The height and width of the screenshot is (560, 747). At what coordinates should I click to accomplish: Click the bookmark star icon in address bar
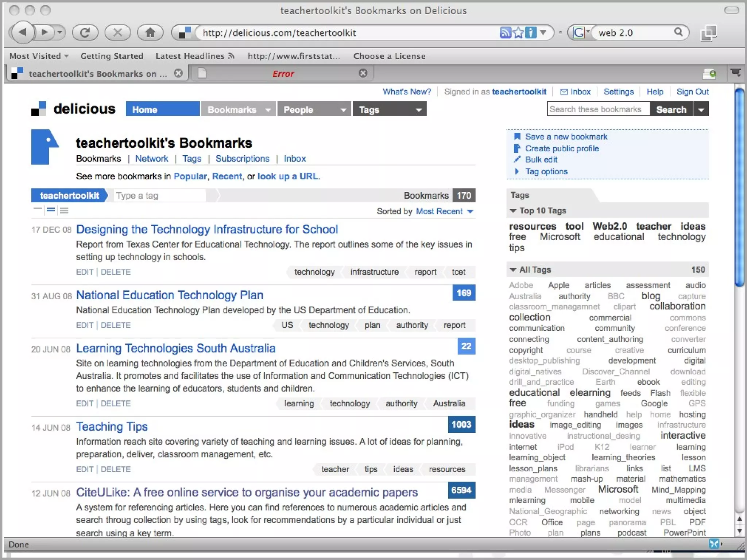tap(518, 33)
